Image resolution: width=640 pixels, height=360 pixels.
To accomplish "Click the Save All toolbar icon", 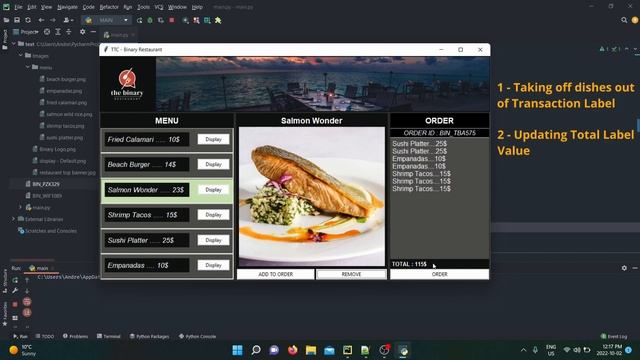I will pos(17,20).
